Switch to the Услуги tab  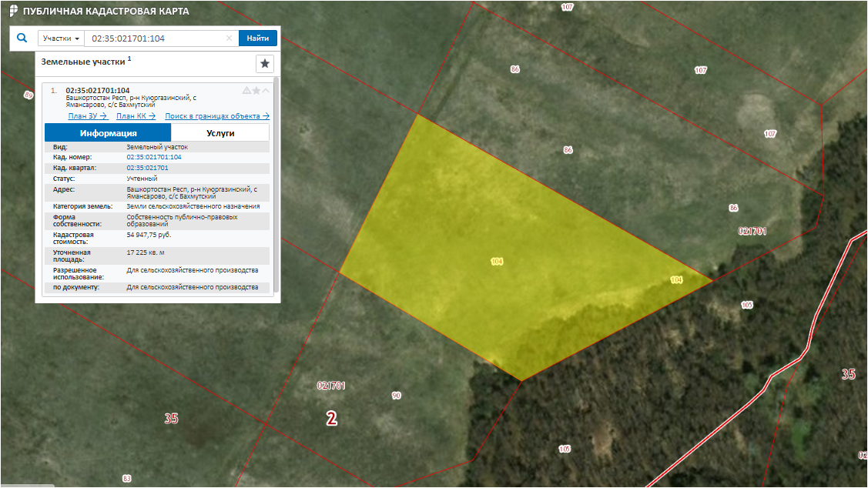pos(220,132)
